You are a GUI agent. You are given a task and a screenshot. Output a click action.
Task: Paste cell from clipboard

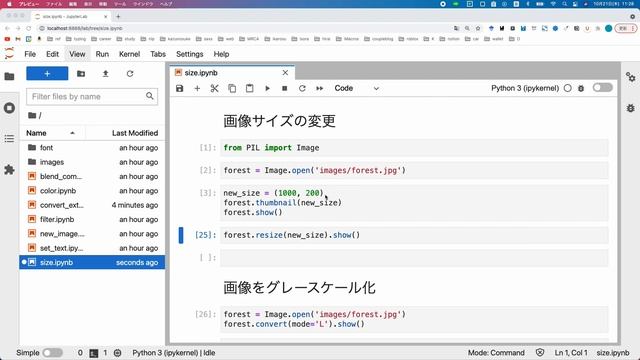click(x=250, y=88)
